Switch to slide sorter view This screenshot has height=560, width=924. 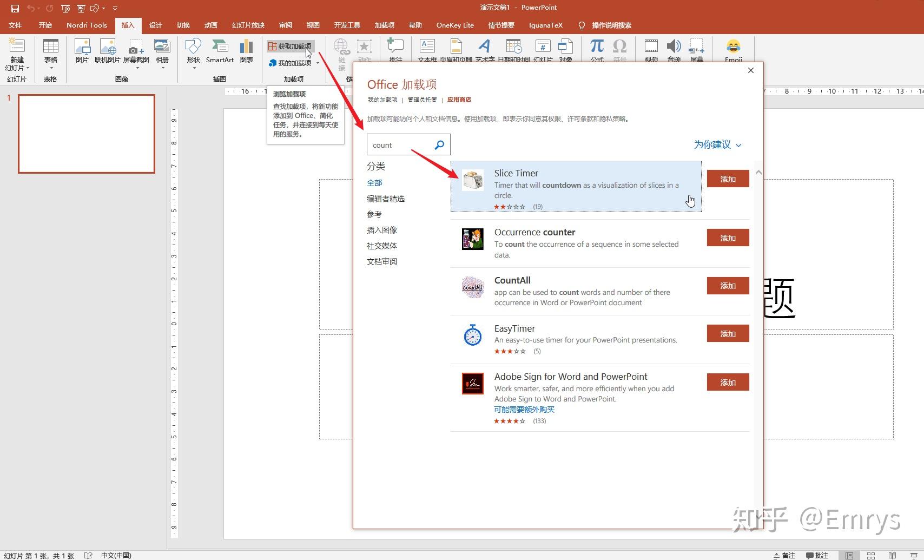click(x=871, y=555)
